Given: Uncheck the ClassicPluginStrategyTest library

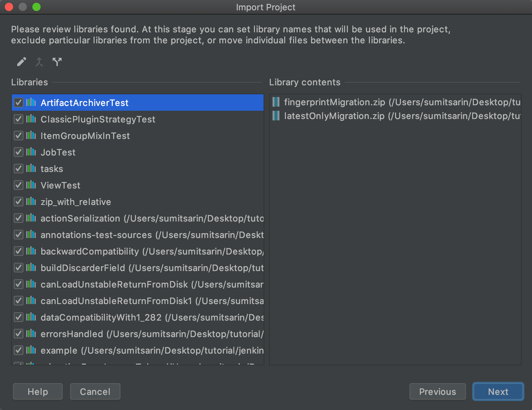Looking at the screenshot, I should [18, 119].
